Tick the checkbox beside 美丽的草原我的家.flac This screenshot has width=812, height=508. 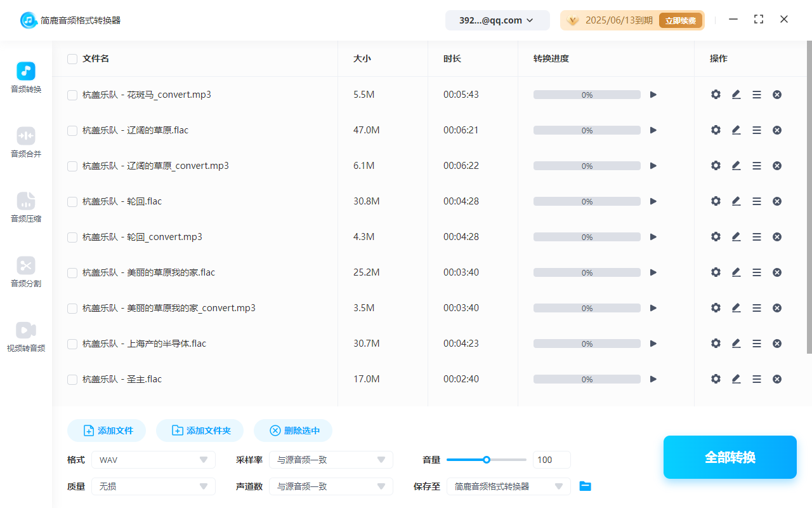tap(72, 272)
